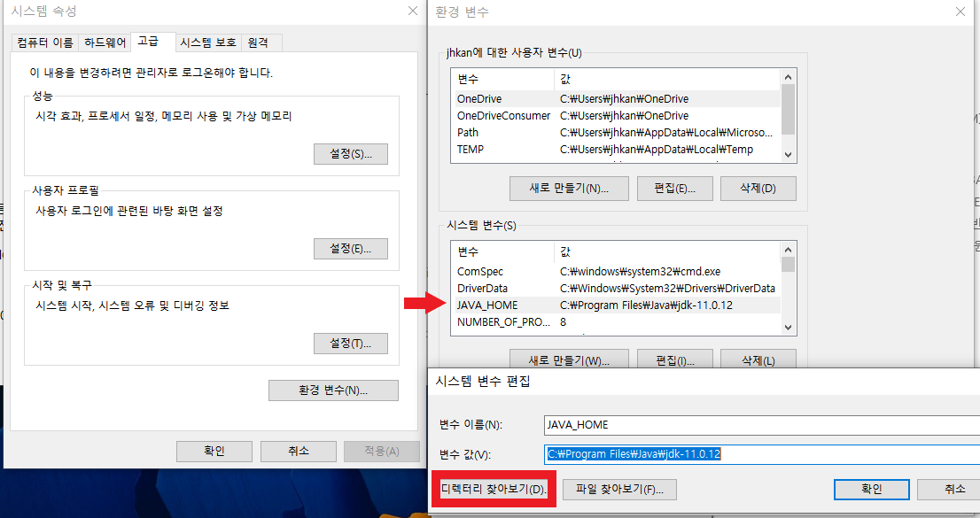The width and height of the screenshot is (980, 518).
Task: Click user variables scrollbar up arrow
Action: pyautogui.click(x=788, y=77)
